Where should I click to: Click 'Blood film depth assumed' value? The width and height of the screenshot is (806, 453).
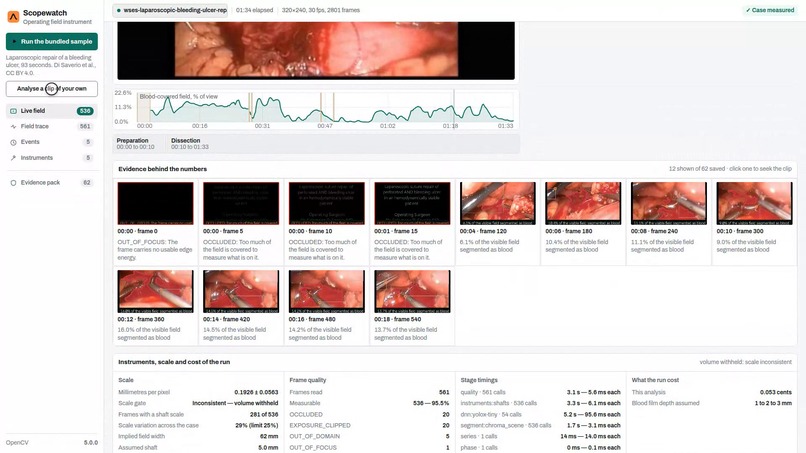click(x=773, y=404)
